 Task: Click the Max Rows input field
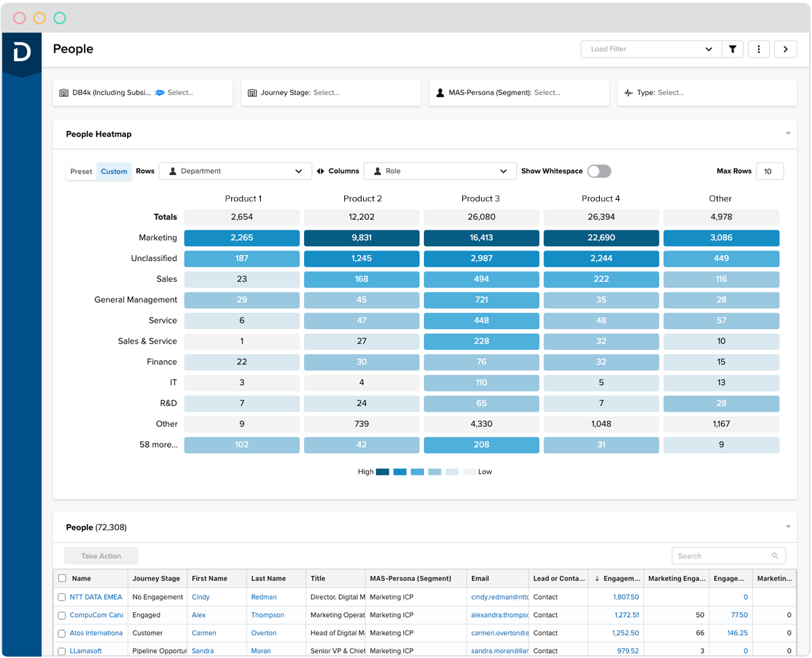click(x=770, y=171)
